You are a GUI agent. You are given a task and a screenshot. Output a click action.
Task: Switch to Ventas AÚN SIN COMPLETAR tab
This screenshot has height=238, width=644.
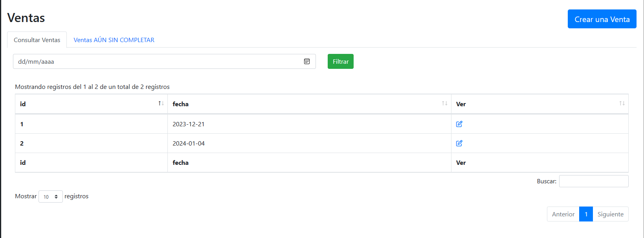click(x=114, y=40)
